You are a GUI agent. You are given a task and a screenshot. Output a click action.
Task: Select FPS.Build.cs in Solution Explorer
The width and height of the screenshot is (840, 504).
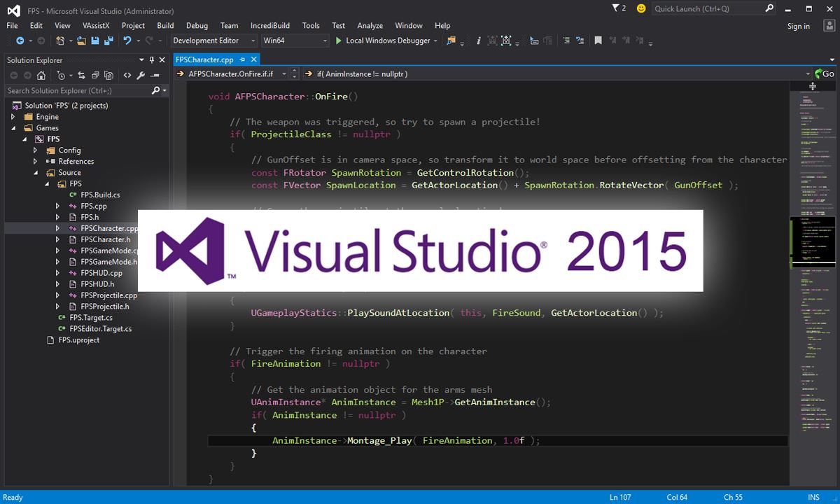click(100, 195)
